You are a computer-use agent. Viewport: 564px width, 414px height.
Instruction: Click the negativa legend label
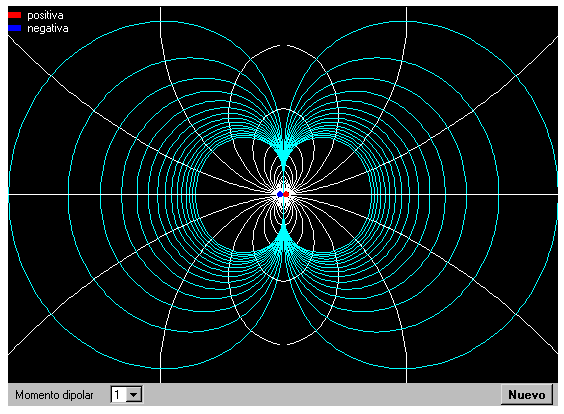(x=48, y=28)
